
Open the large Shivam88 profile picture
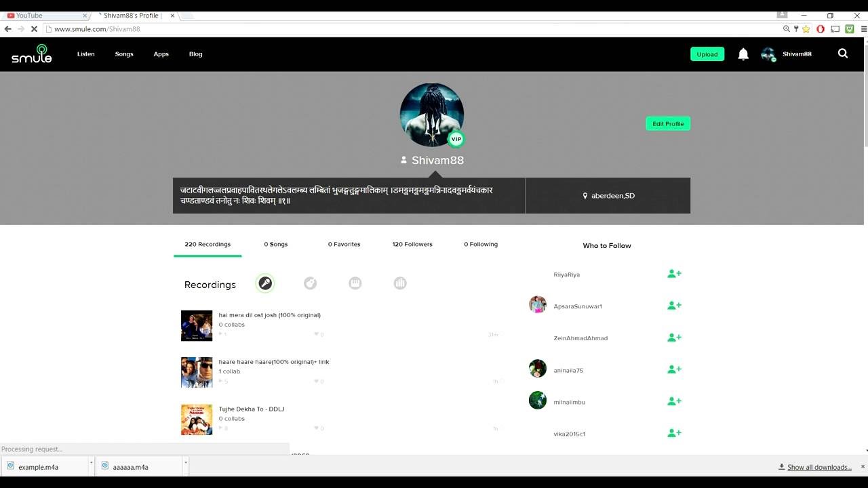point(432,115)
